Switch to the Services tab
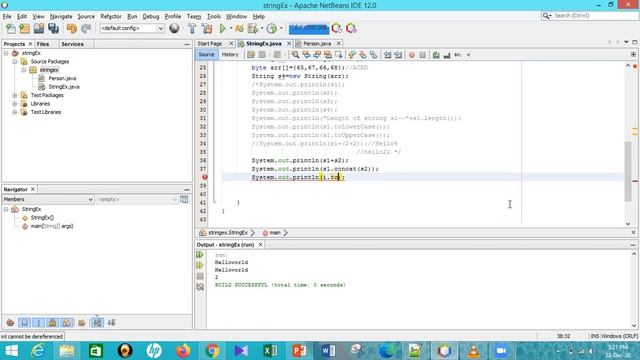The image size is (640, 360). point(73,44)
